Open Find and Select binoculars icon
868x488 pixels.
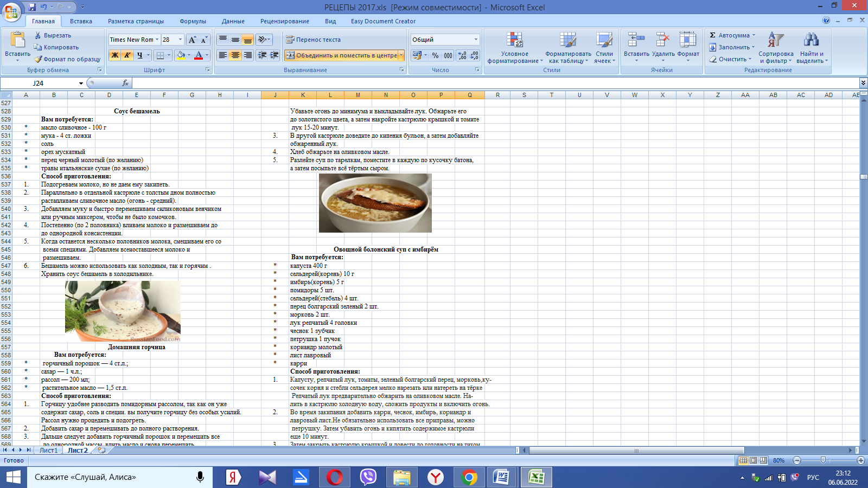(x=812, y=40)
